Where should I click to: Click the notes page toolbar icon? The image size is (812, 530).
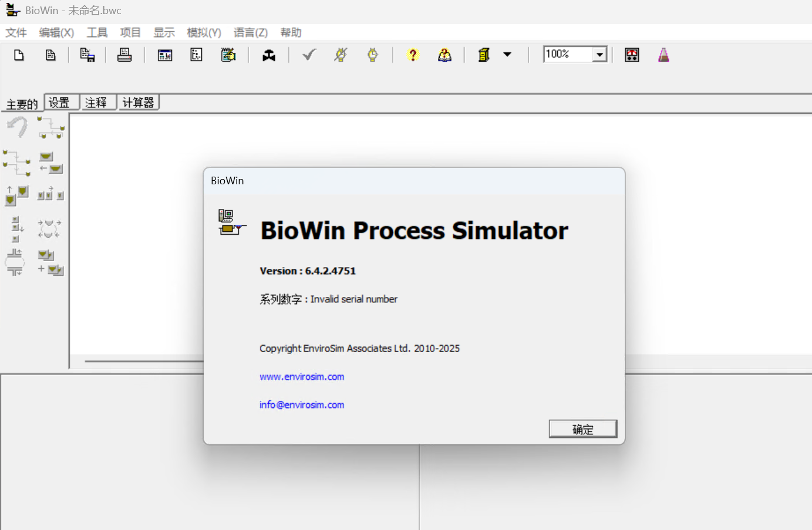[197, 55]
